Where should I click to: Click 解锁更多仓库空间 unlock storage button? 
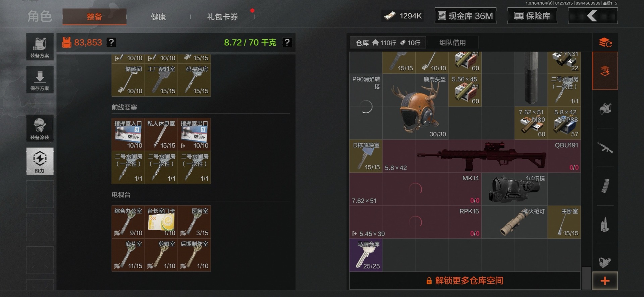(x=465, y=281)
